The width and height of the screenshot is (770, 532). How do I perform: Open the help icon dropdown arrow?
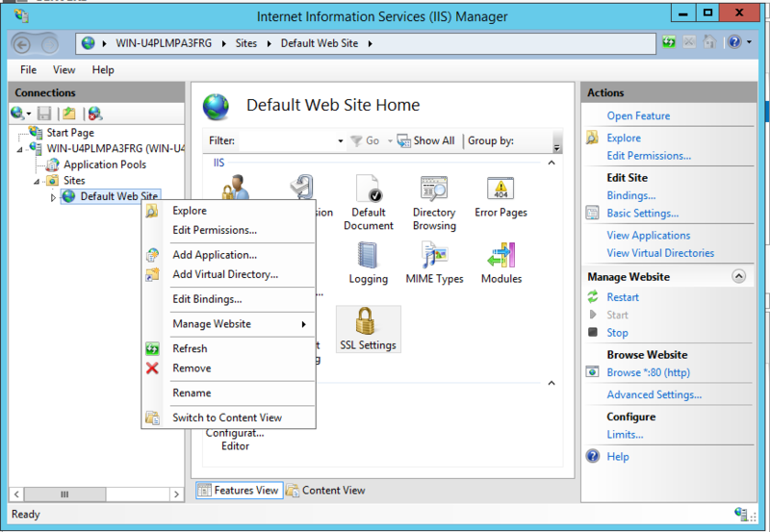(x=750, y=42)
